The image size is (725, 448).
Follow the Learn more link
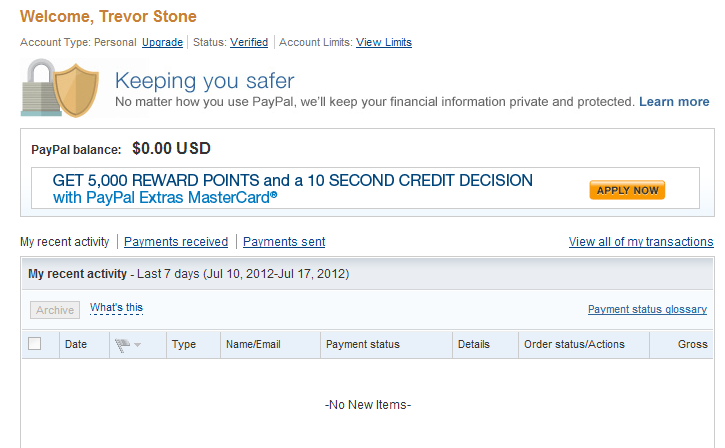674,102
